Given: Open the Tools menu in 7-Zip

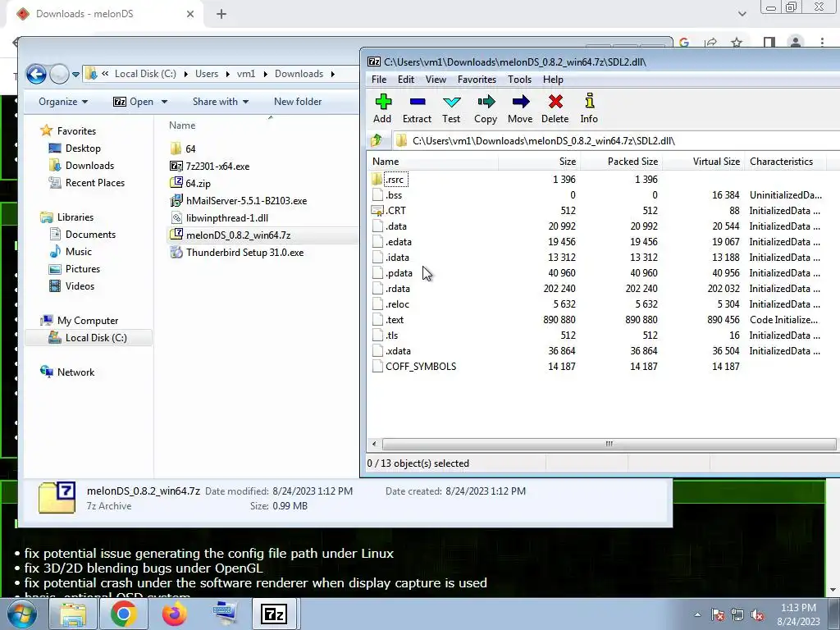Looking at the screenshot, I should pyautogui.click(x=519, y=80).
